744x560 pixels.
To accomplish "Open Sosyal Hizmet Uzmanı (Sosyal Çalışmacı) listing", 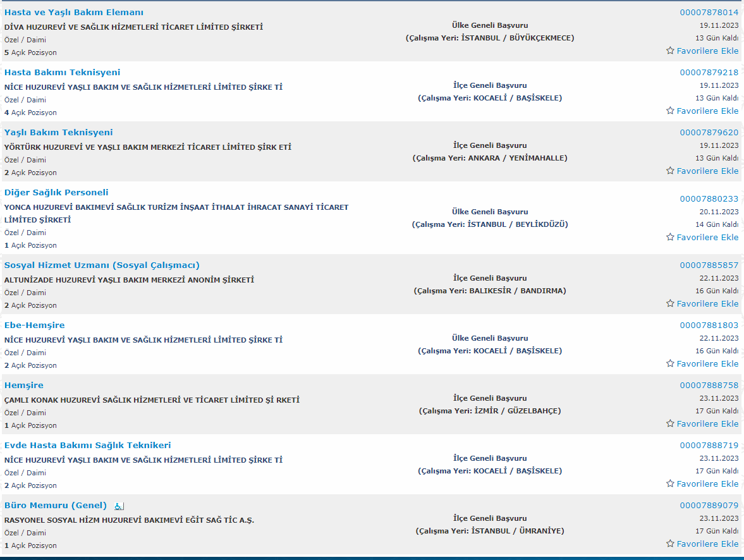I will tap(102, 265).
